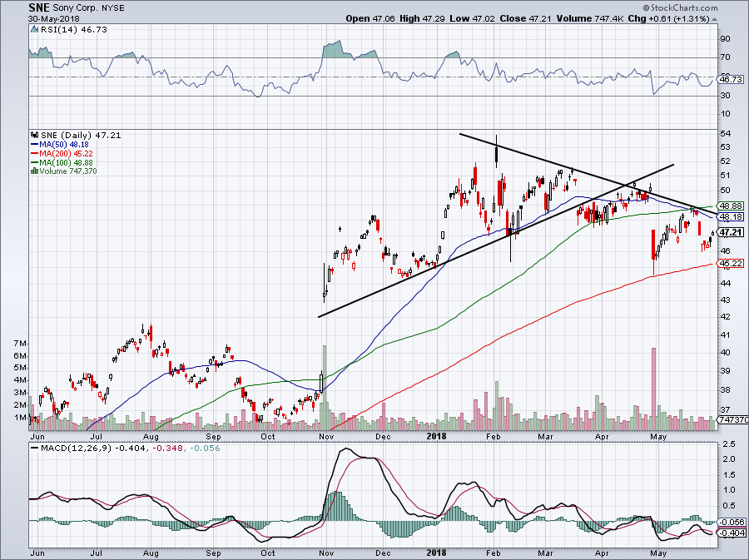Click the Nov label under price panel

(326, 436)
